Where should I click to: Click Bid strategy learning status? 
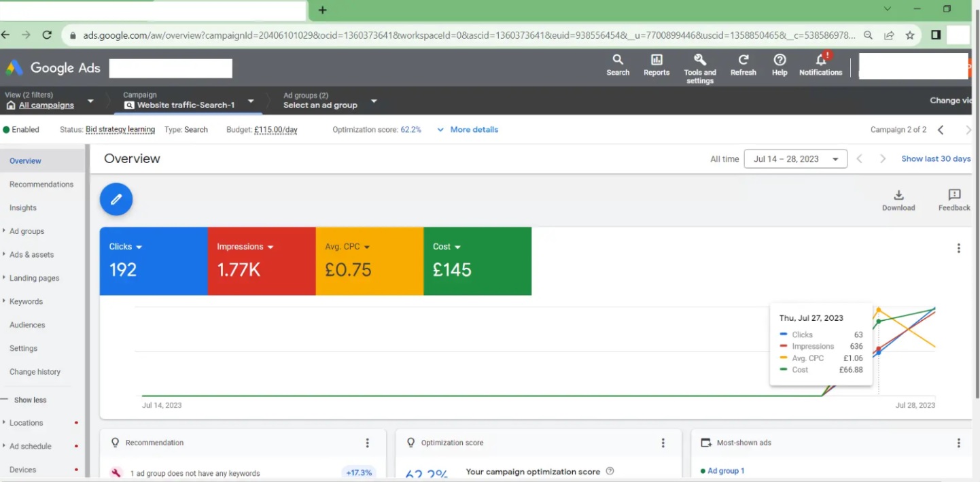pyautogui.click(x=120, y=129)
